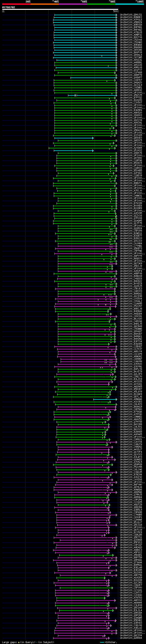Open the UniRef100_A8HP79 entry

click(131, 75)
